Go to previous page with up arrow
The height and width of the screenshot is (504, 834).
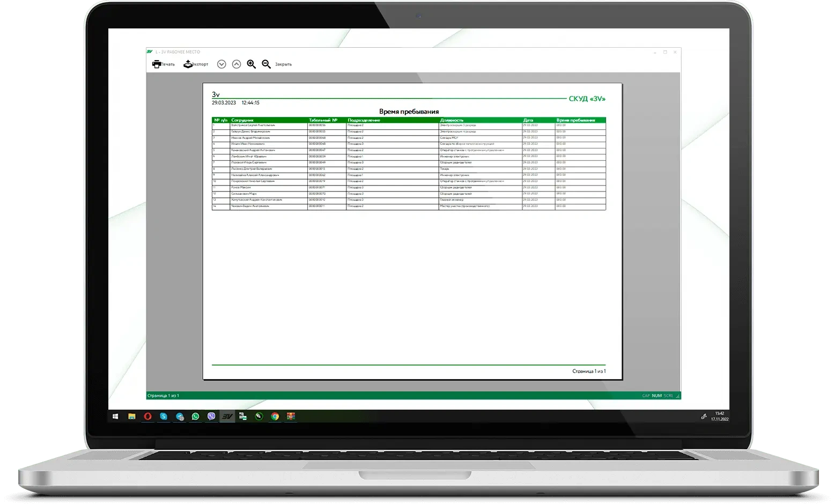(x=237, y=64)
